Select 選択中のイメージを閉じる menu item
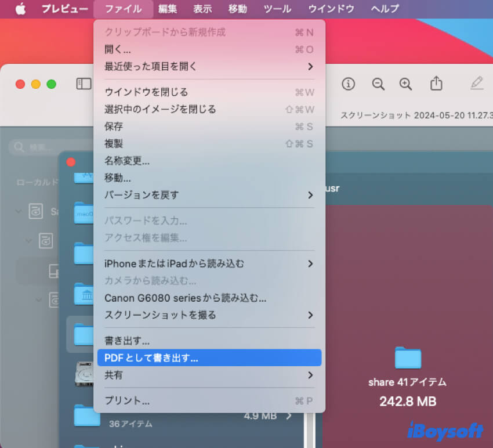Image resolution: width=493 pixels, height=448 pixels. (x=209, y=110)
